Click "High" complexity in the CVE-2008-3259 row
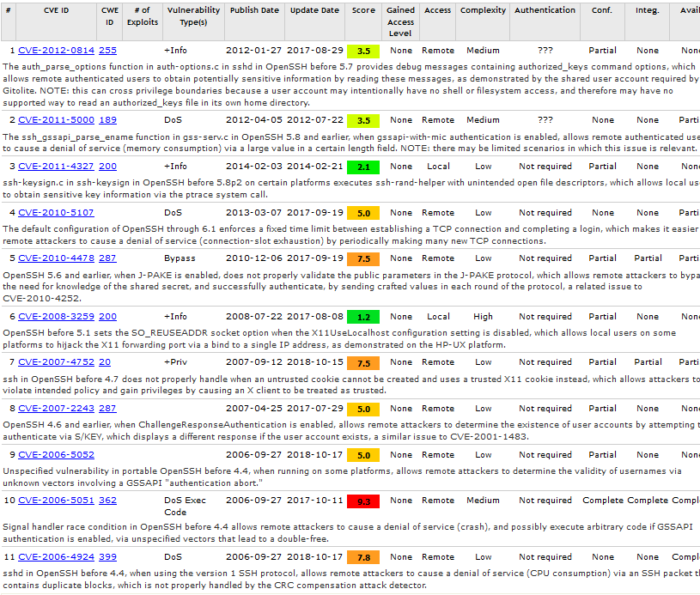The height and width of the screenshot is (595, 700). (x=483, y=317)
